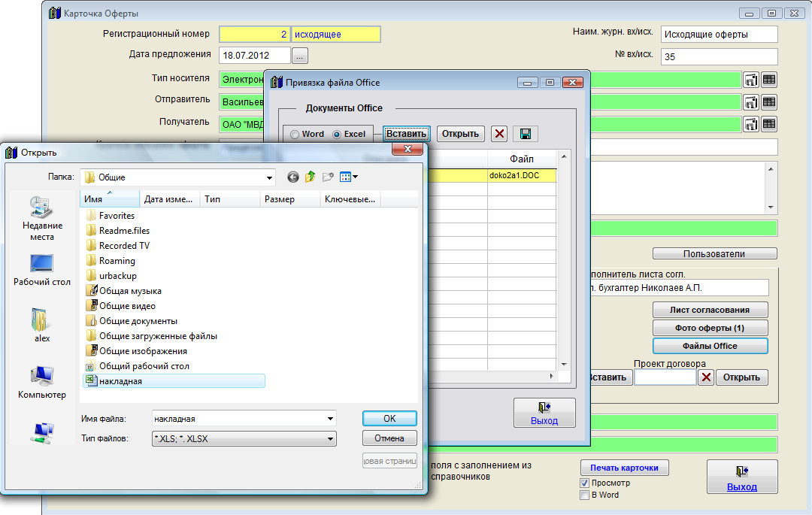Go up one folder level icon
812x515 pixels.
pyautogui.click(x=311, y=177)
